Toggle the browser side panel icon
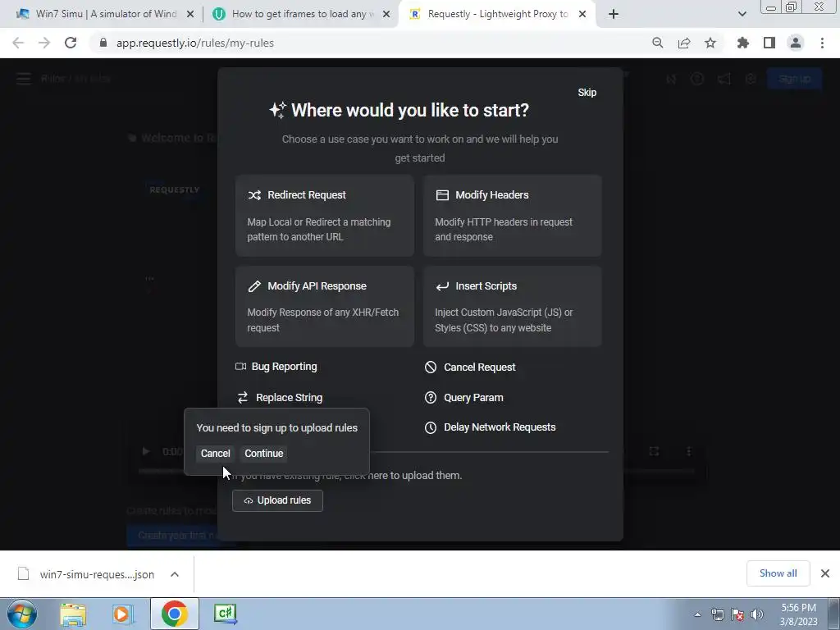Screen dimensions: 840x630 click(769, 43)
